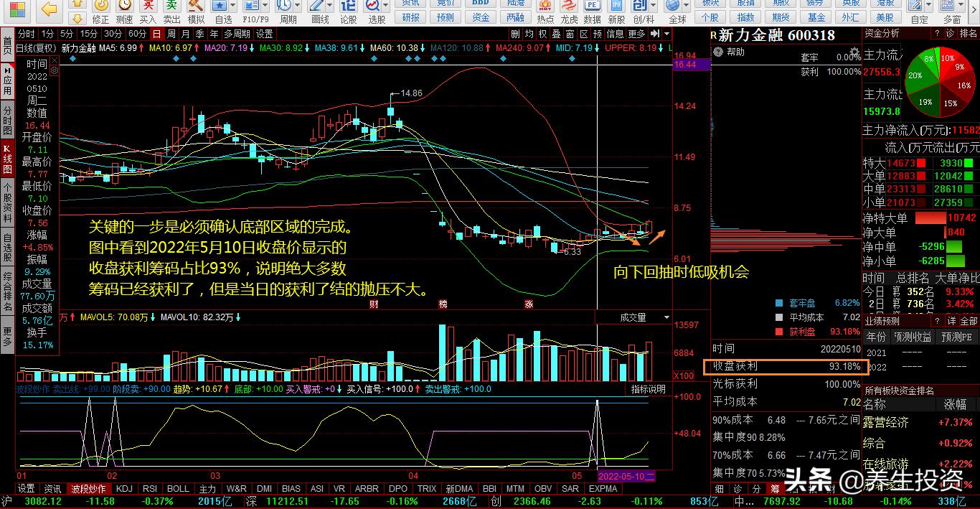Toggle the 权 ex-rights adjustment option
This screenshot has height=509, width=980.
click(x=542, y=34)
